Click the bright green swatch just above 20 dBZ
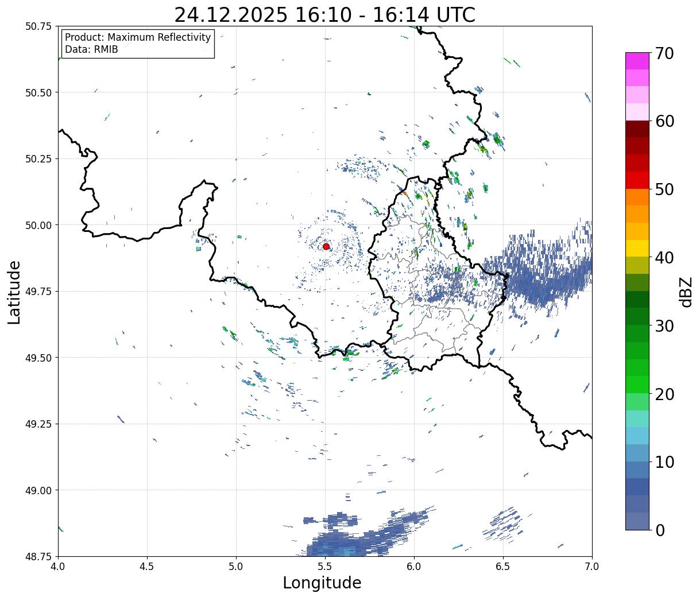Screen dimensions: 700x597 [637, 385]
